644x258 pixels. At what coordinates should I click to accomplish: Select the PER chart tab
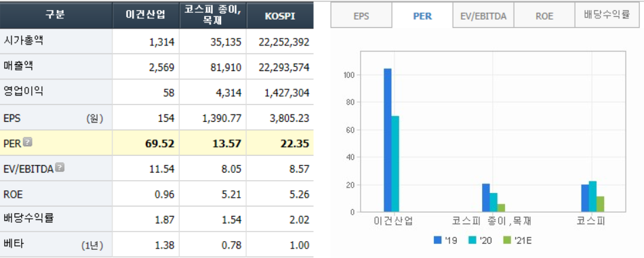point(422,16)
